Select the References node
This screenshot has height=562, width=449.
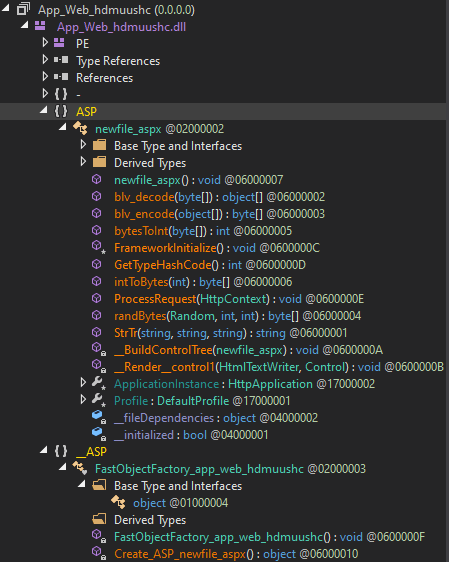point(104,78)
